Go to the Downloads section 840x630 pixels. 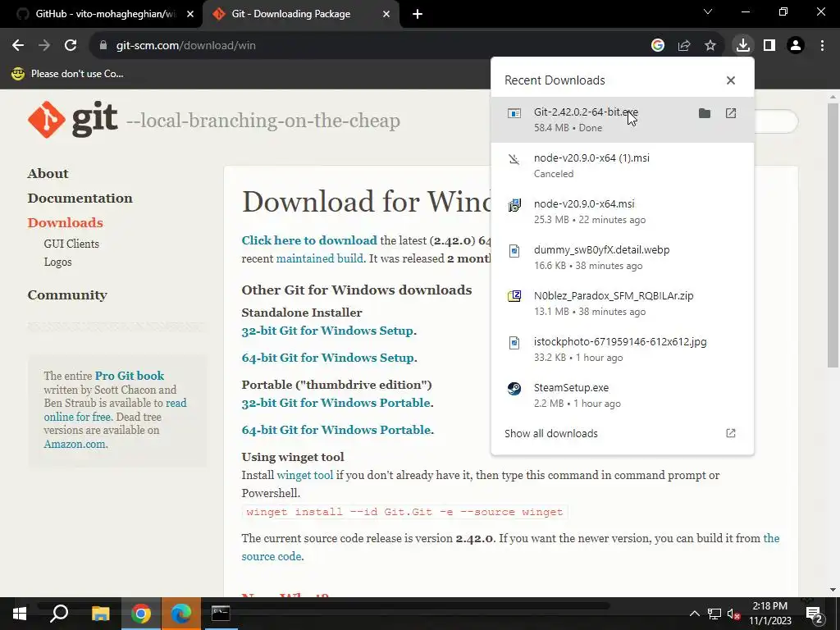[66, 223]
